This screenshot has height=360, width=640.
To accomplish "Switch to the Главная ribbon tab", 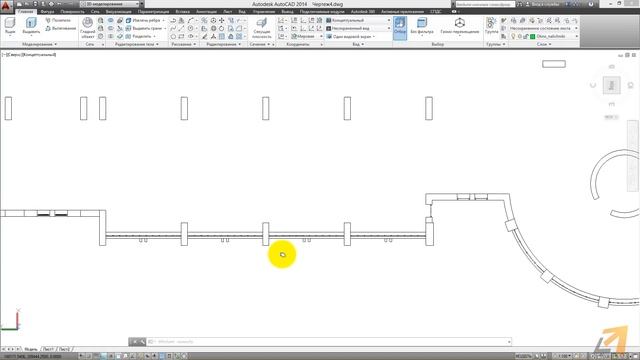I will (x=25, y=11).
